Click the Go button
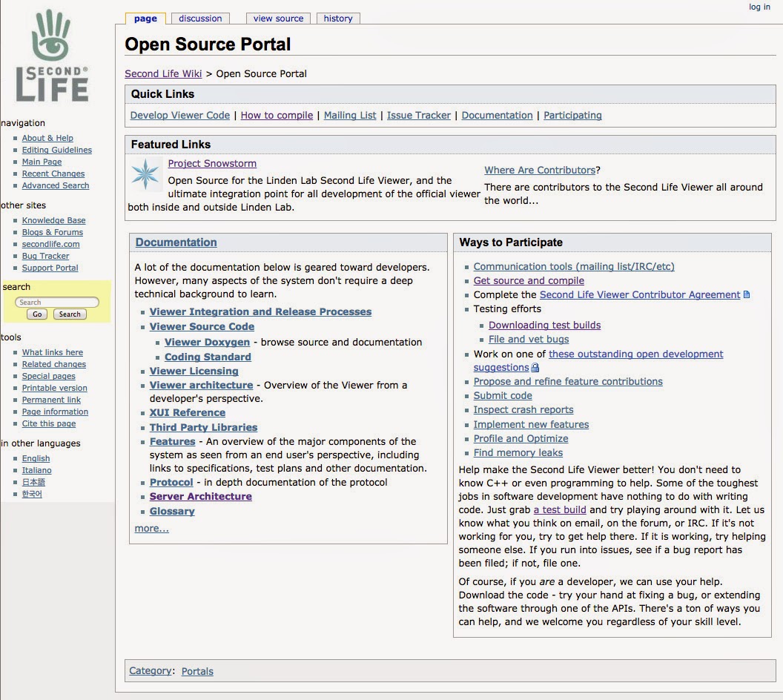Screen dimensions: 783x700 click(x=38, y=314)
